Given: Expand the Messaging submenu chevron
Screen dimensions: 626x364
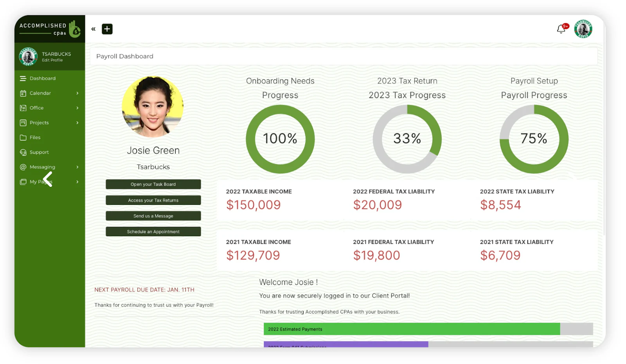Looking at the screenshot, I should 77,167.
